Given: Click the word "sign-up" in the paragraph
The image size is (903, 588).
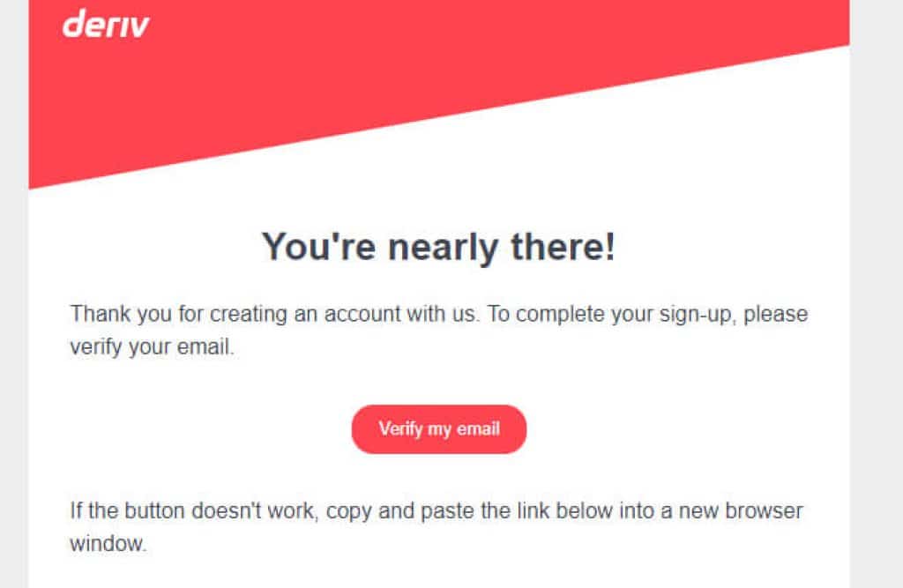Looking at the screenshot, I should [698, 316].
